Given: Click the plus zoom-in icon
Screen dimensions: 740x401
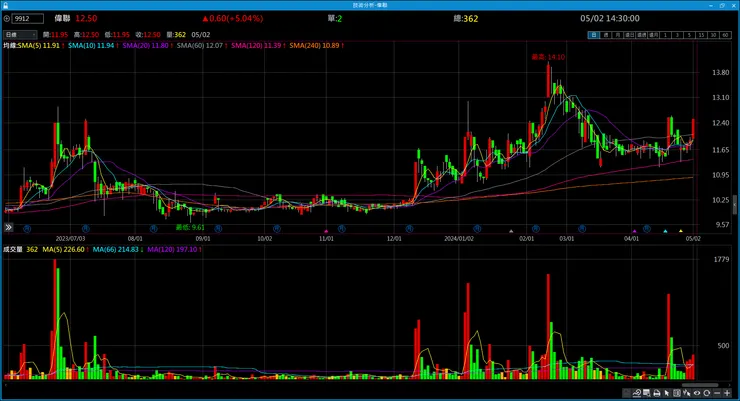Looking at the screenshot, I should 727,393.
